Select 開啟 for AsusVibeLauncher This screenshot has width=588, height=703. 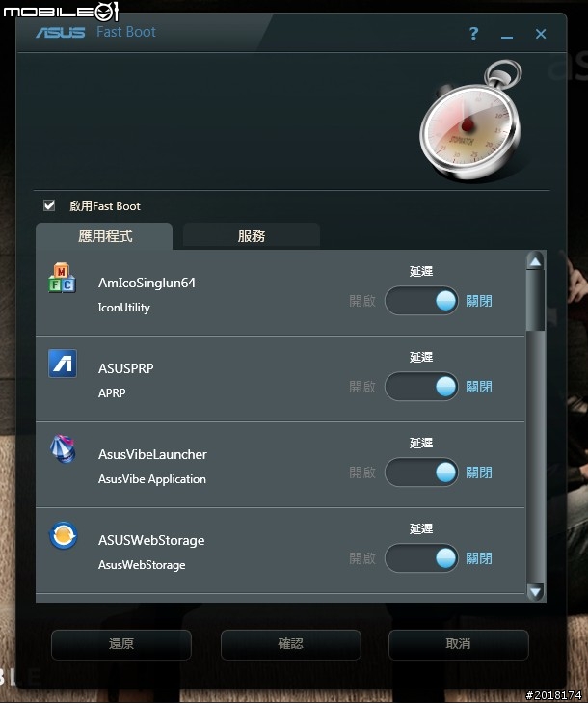pos(362,473)
